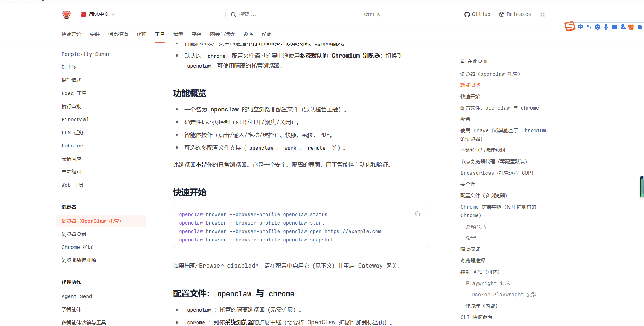Click the Sogou input method S logo
Viewport: 644px width, 326px height.
pos(570,26)
